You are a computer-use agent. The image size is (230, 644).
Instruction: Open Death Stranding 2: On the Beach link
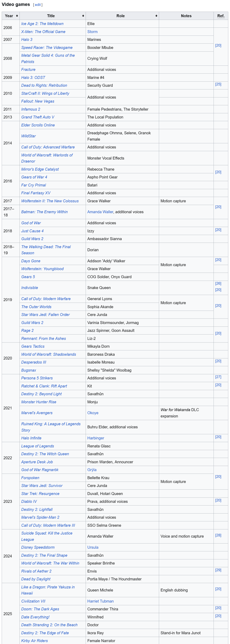[x=49, y=625]
